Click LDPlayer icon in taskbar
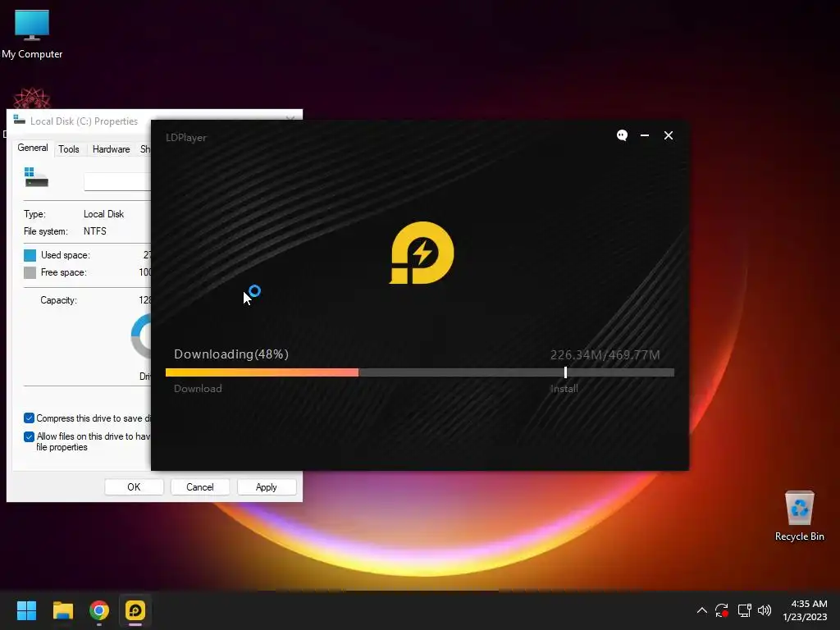 coord(135,610)
